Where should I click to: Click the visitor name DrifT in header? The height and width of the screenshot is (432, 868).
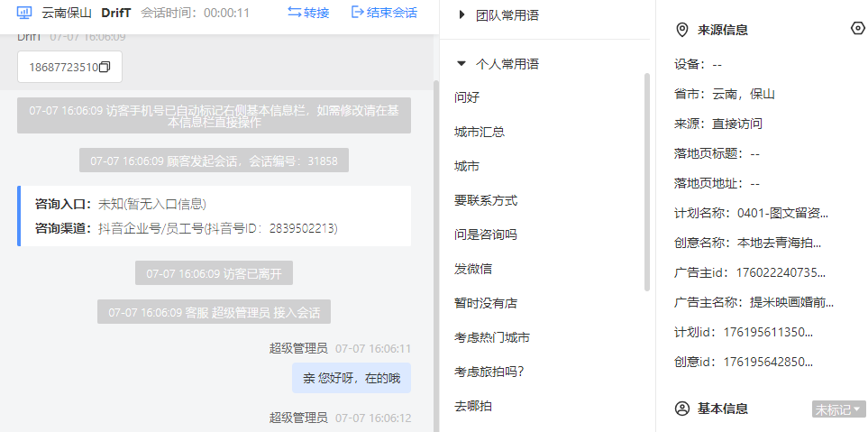tap(115, 13)
